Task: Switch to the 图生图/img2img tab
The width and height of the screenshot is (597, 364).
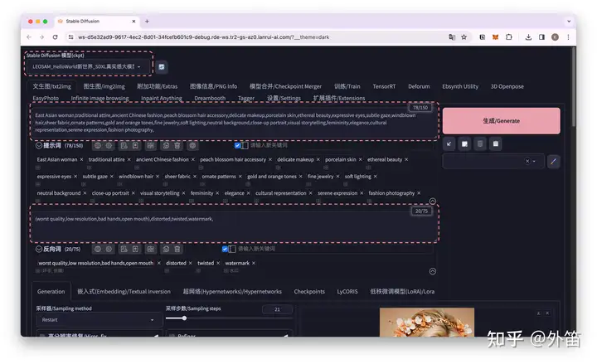Action: (x=104, y=86)
